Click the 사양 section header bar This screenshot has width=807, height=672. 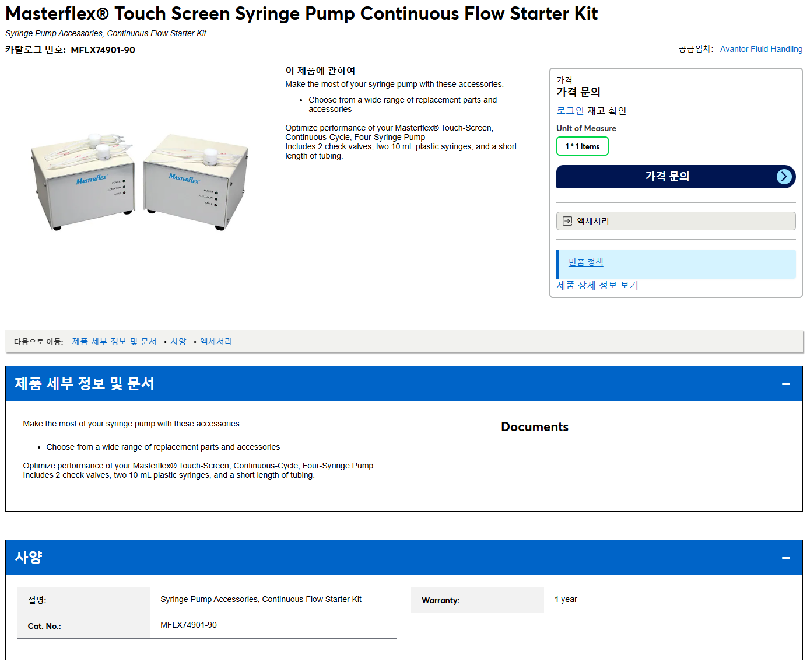click(x=403, y=558)
